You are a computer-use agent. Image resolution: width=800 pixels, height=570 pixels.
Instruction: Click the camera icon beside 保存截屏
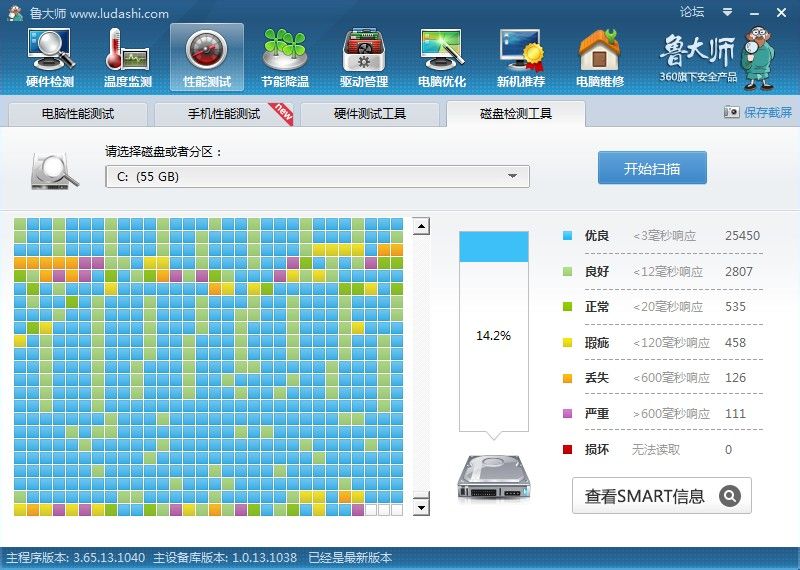pos(731,112)
